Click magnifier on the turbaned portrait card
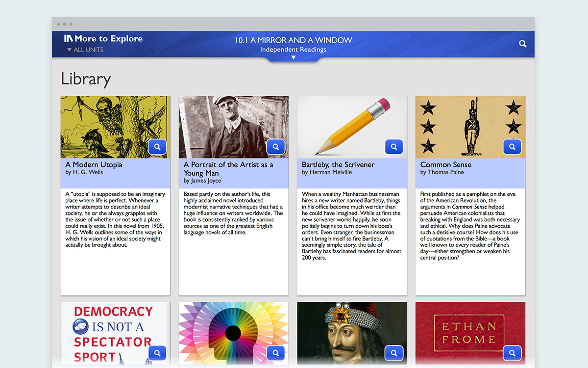This screenshot has width=588, height=368. pyautogui.click(x=394, y=353)
